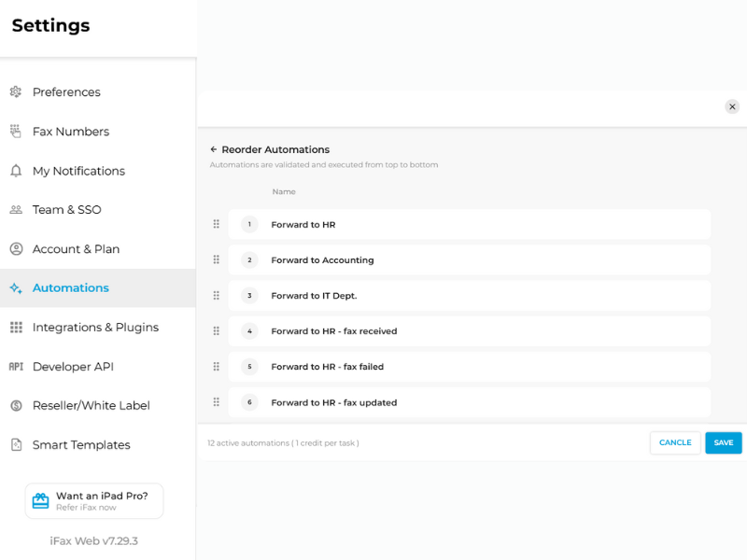The height and width of the screenshot is (560, 747).
Task: Click the Reseller/White Label dollar icon
Action: [15, 405]
